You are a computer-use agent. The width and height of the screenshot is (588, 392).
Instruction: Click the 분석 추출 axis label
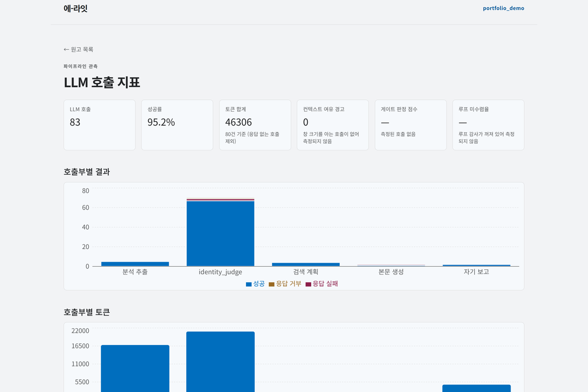135,272
